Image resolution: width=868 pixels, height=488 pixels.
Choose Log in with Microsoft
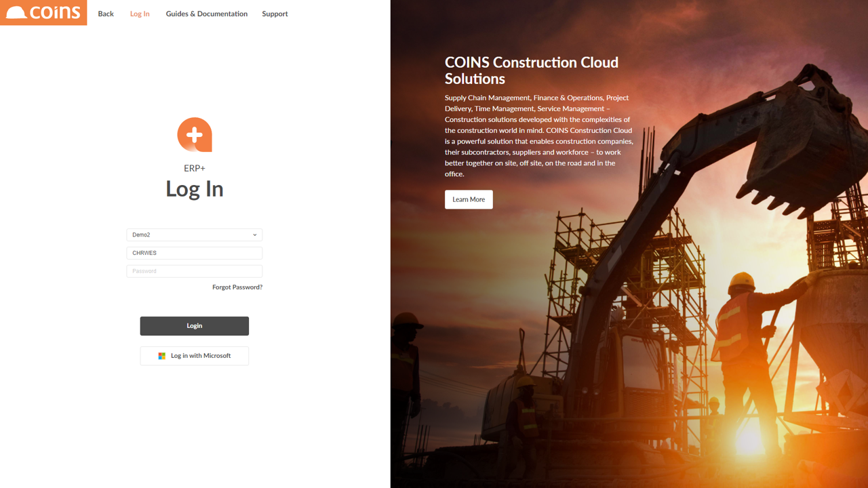(x=195, y=356)
